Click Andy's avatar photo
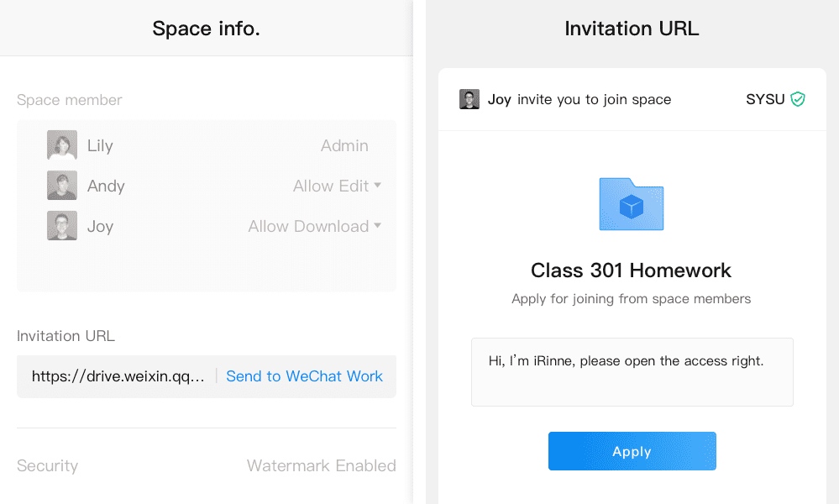Viewport: 839px width, 504px height. [62, 185]
